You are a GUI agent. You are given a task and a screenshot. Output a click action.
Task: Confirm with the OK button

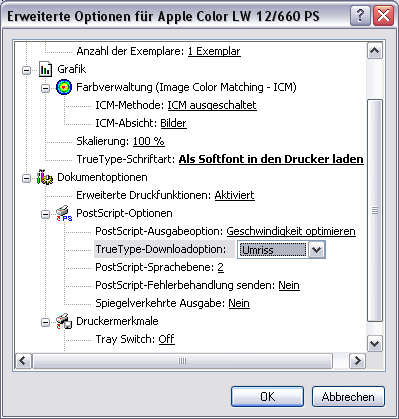pos(267,397)
